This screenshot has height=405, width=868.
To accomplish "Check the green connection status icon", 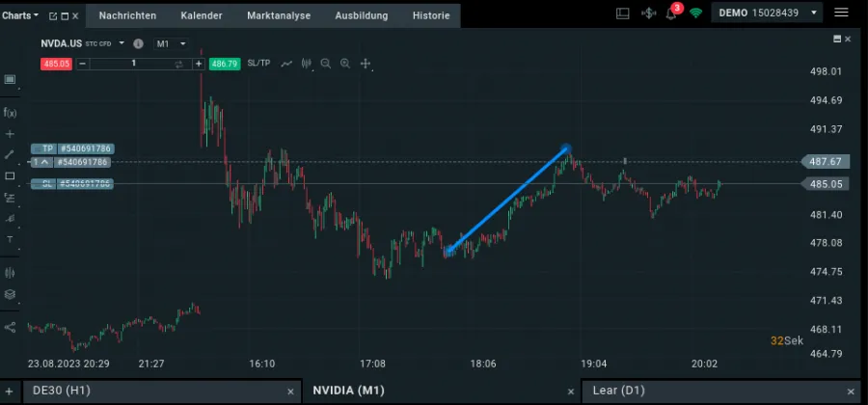I will 695,13.
